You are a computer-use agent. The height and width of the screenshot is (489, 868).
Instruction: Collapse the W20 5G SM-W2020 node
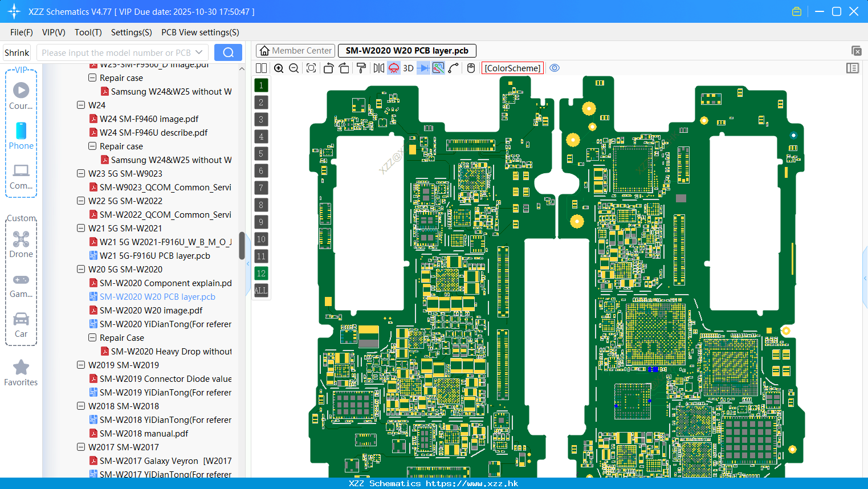click(81, 269)
